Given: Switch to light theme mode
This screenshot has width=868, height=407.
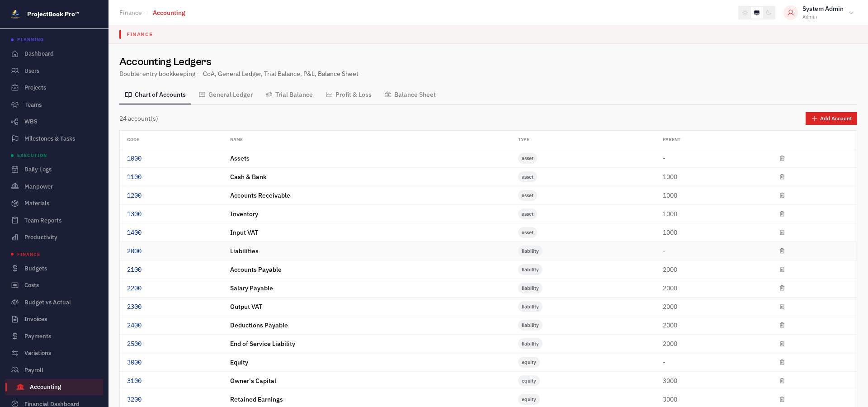Looking at the screenshot, I should click(x=745, y=13).
